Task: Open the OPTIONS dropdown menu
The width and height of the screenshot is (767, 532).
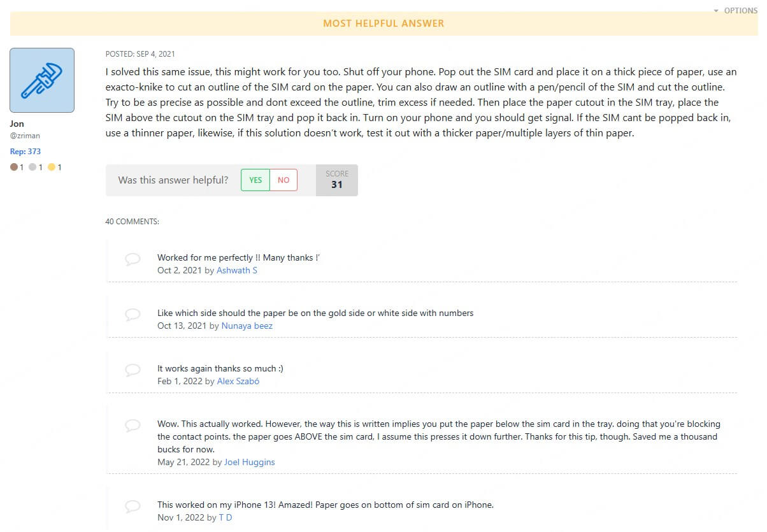Action: 740,10
